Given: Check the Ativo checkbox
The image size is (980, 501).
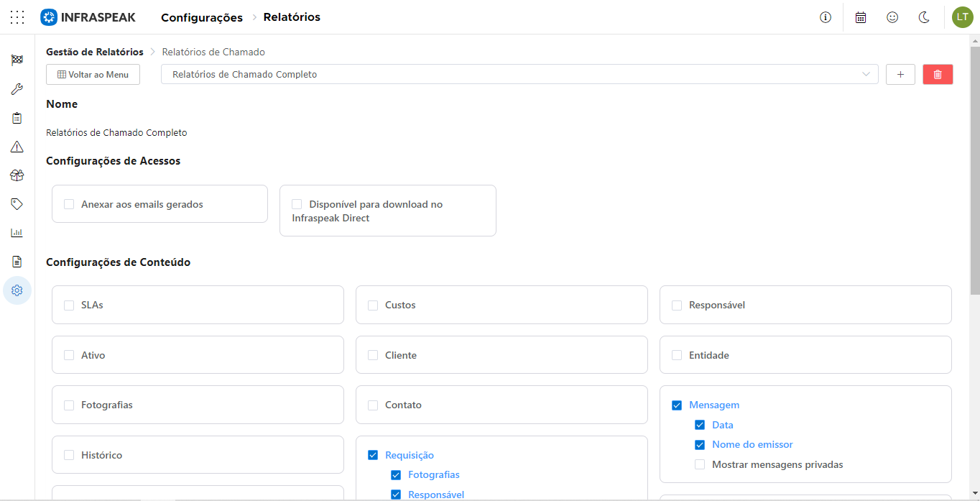Looking at the screenshot, I should pyautogui.click(x=69, y=355).
